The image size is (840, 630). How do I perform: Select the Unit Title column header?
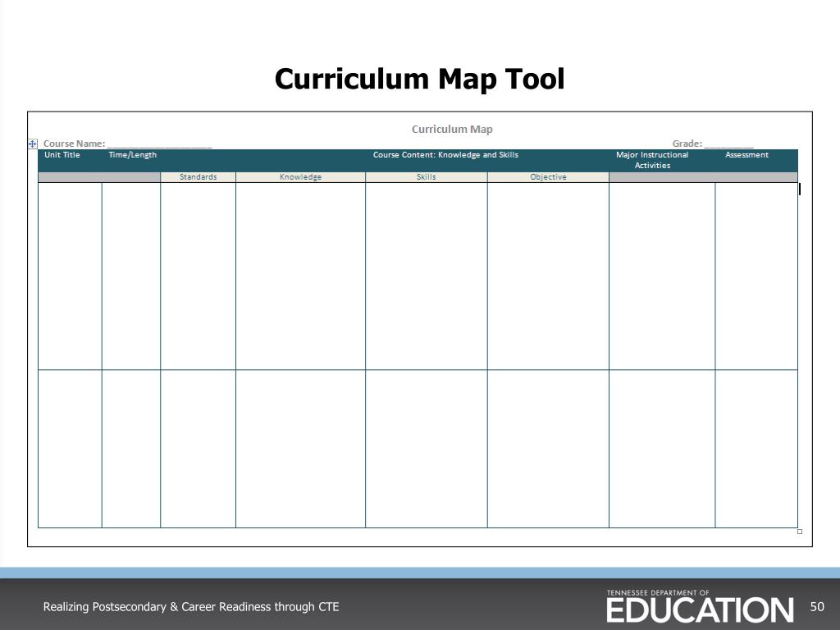click(62, 155)
